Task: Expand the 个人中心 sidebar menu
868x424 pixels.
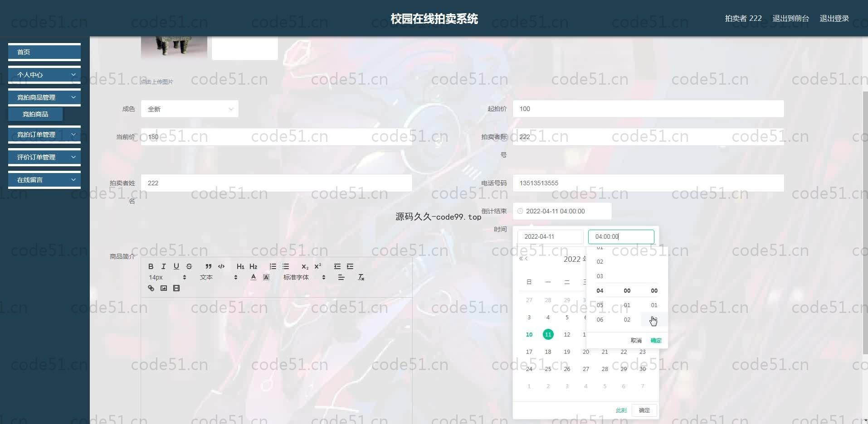Action: click(44, 75)
